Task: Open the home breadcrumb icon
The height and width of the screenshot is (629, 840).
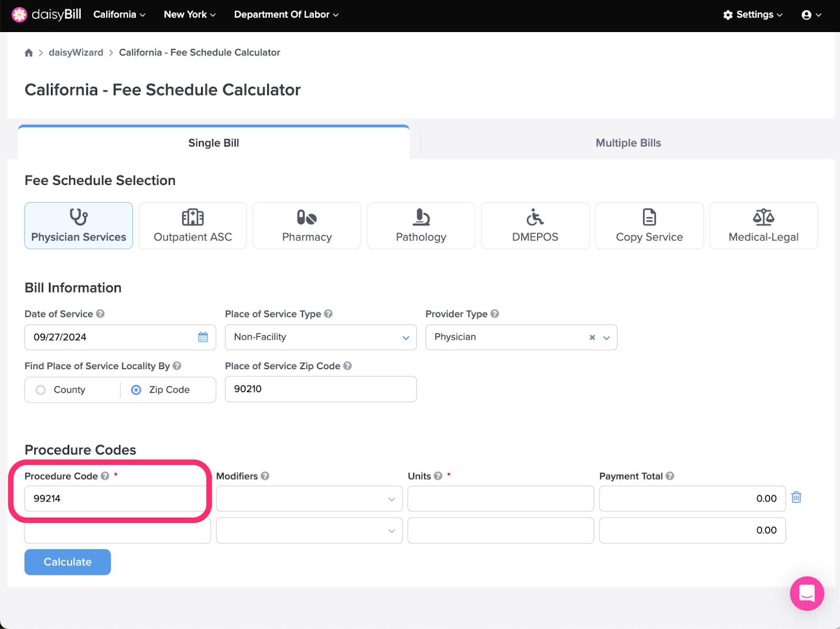Action: point(29,53)
